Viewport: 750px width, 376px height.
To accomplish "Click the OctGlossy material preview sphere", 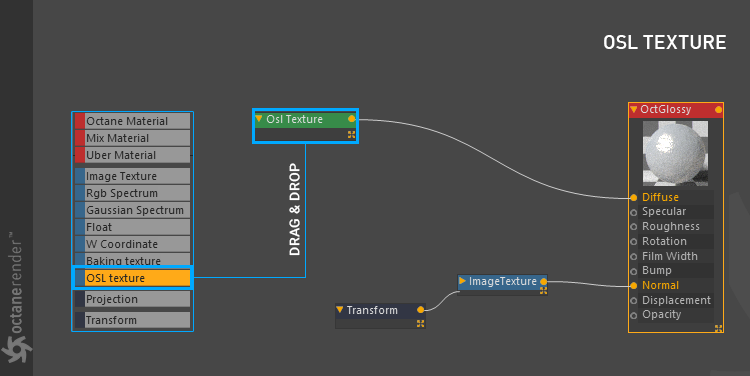I will 675,153.
